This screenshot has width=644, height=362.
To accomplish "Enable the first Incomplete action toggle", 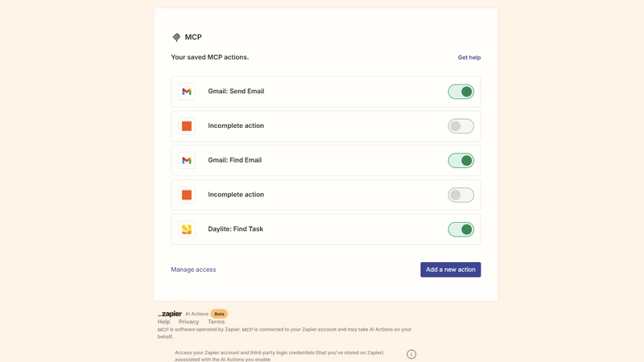I will [460, 126].
